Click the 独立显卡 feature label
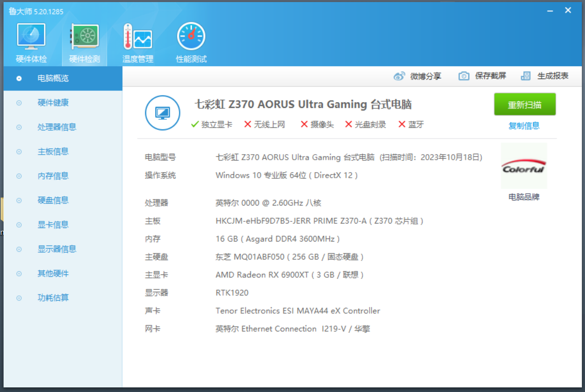The image size is (585, 392). pyautogui.click(x=216, y=124)
